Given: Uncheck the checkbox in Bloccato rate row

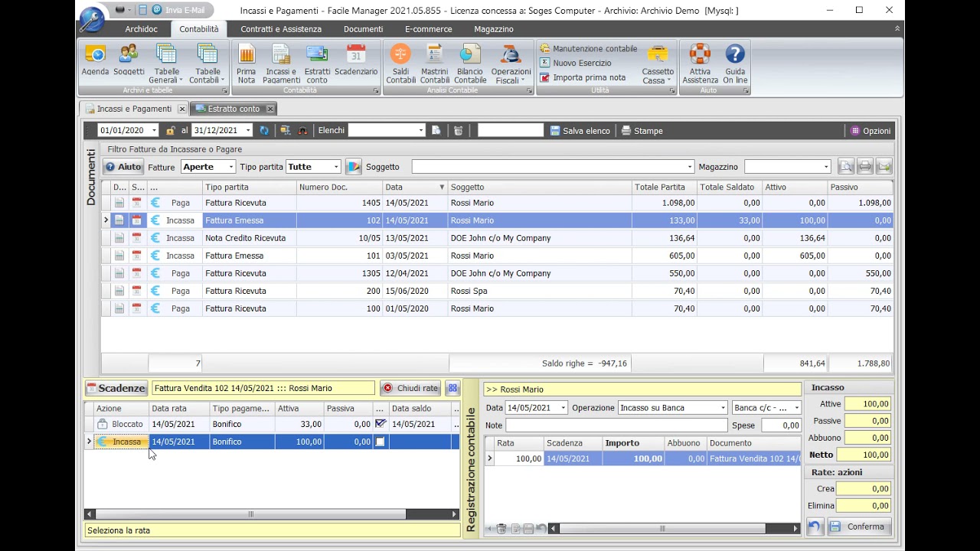Looking at the screenshot, I should (x=380, y=424).
